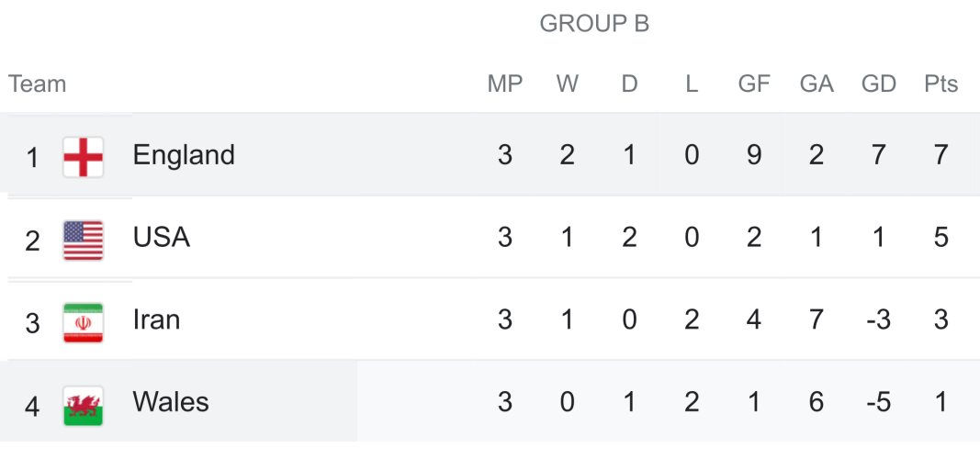The image size is (980, 459).
Task: Click the GF column header
Action: point(754,84)
